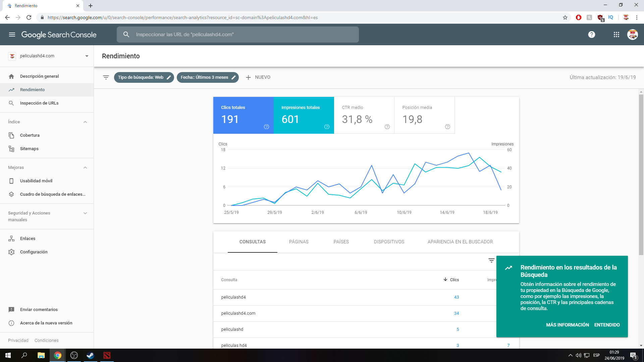Image resolution: width=644 pixels, height=362 pixels.
Task: Switch to the CONSULTAS tab
Action: 253,242
